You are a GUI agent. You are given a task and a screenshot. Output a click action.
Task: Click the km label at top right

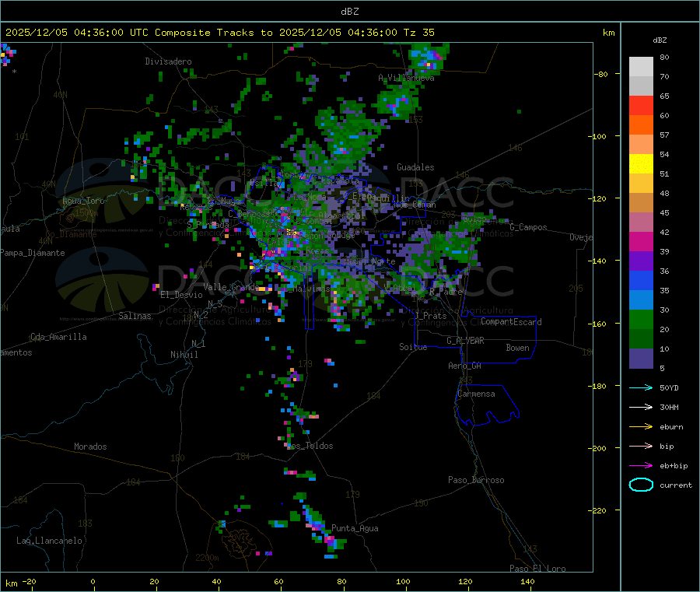click(608, 33)
